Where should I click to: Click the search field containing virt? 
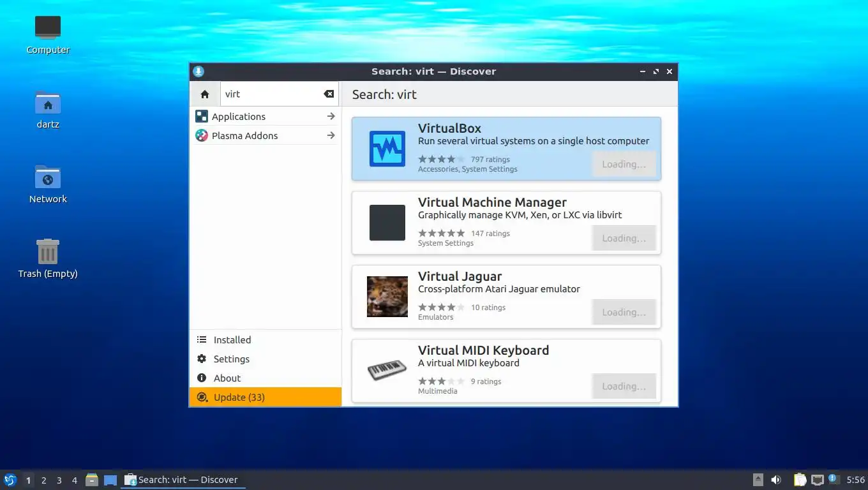[x=280, y=94]
